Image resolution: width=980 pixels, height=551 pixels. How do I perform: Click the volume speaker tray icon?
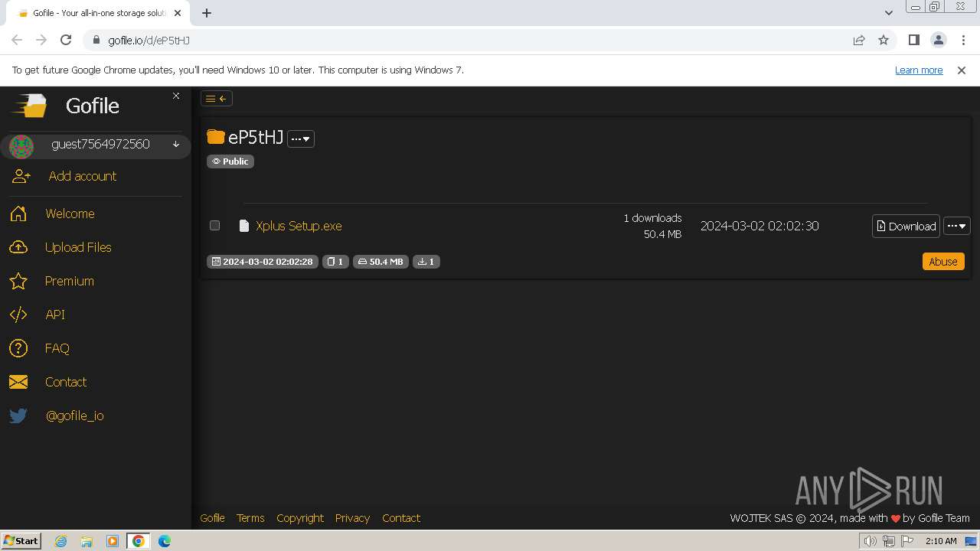(871, 541)
